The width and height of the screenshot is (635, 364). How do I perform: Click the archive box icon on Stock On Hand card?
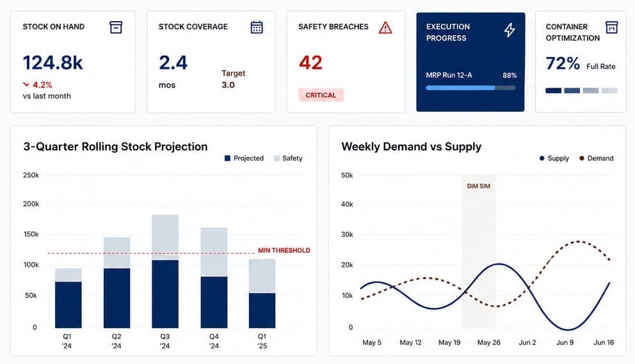(116, 27)
